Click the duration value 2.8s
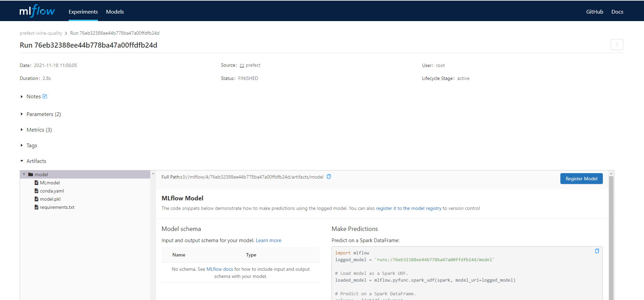The height and width of the screenshot is (300, 644). (47, 78)
